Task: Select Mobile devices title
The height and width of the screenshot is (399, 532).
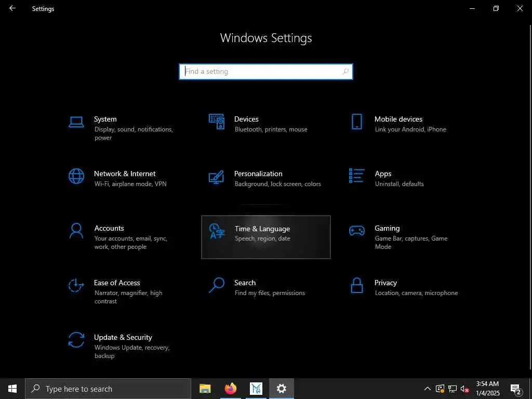Action: tap(398, 119)
